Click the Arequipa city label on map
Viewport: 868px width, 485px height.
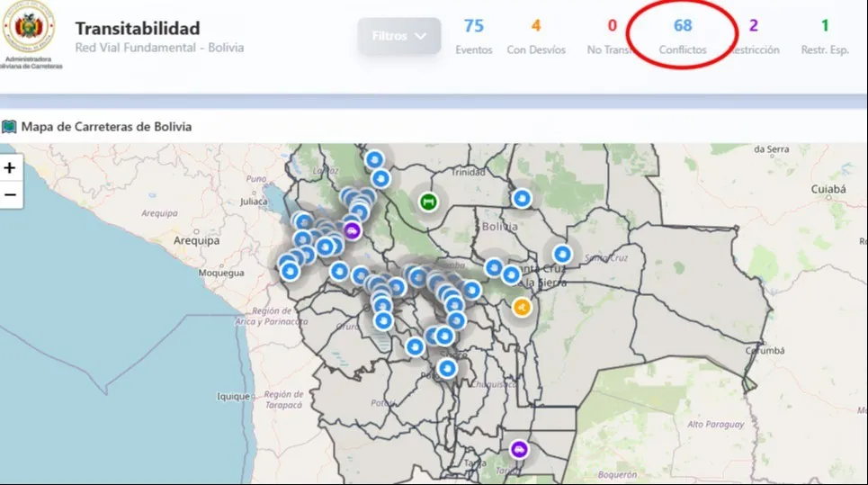(196, 241)
